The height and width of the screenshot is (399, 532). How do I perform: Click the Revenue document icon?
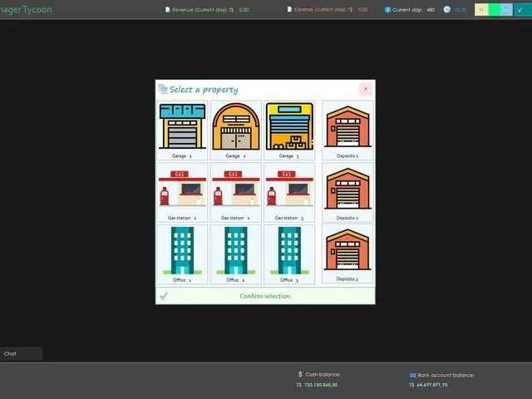point(167,9)
